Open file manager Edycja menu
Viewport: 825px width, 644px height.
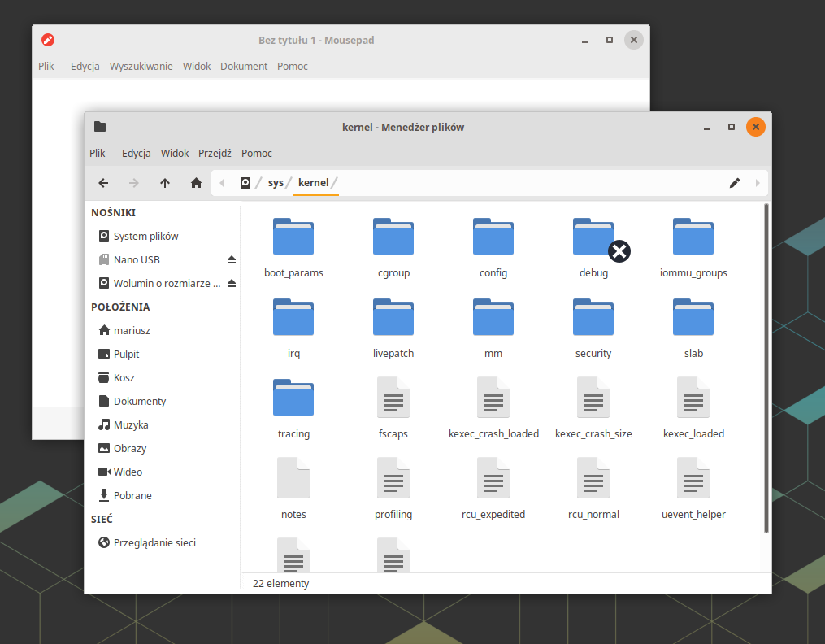tap(137, 153)
